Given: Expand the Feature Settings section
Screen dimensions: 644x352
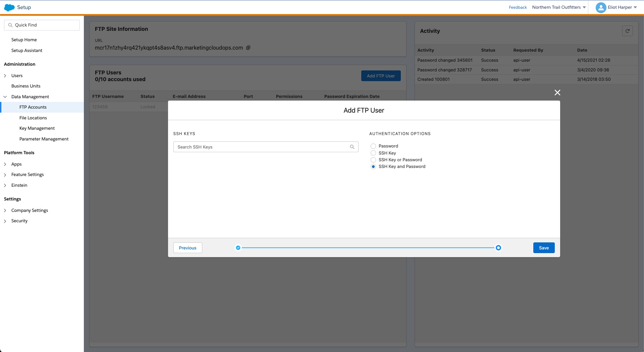Looking at the screenshot, I should [5, 175].
